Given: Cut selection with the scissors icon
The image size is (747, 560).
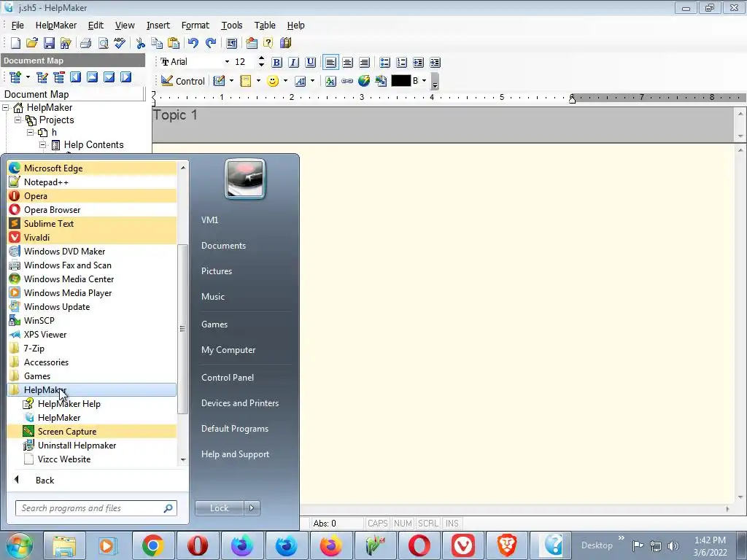Looking at the screenshot, I should (141, 43).
